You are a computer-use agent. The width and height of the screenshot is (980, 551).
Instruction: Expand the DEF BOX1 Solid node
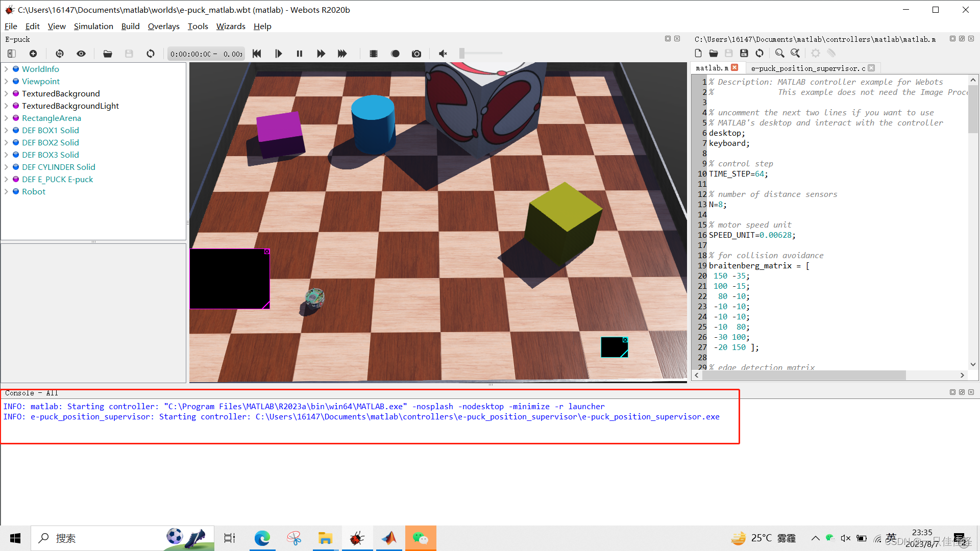pyautogui.click(x=6, y=130)
